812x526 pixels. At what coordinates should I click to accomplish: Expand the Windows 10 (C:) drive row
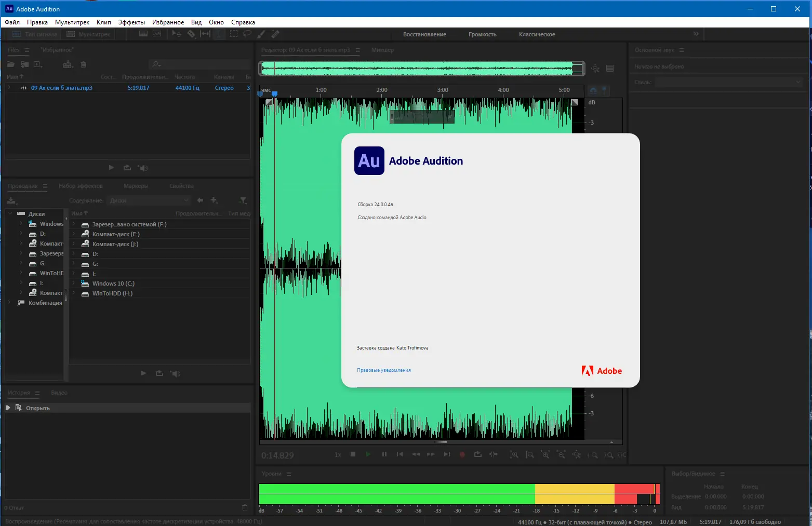[x=74, y=284]
